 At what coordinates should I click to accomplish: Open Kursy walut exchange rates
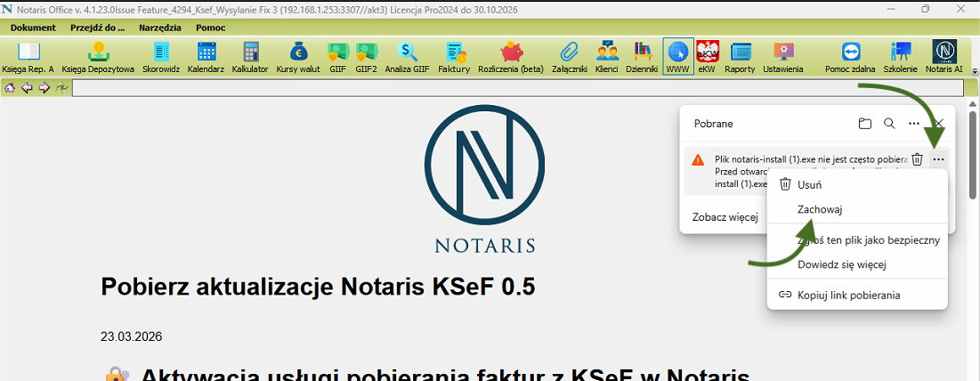click(x=297, y=56)
